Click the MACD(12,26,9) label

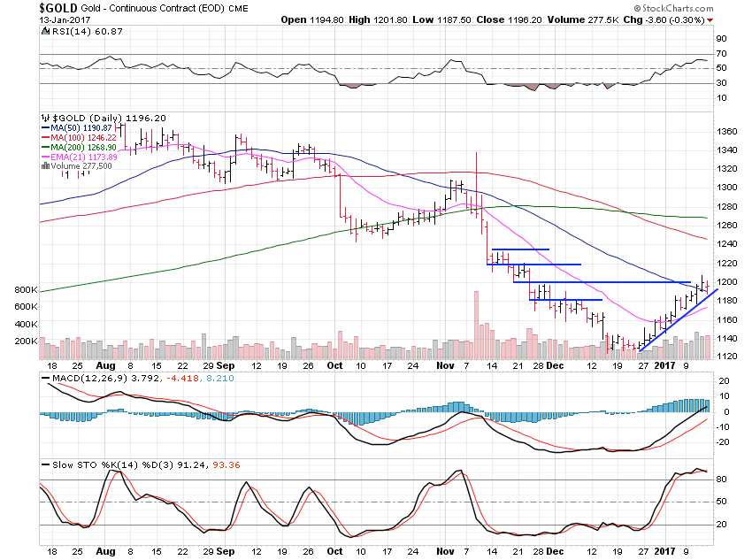click(89, 379)
